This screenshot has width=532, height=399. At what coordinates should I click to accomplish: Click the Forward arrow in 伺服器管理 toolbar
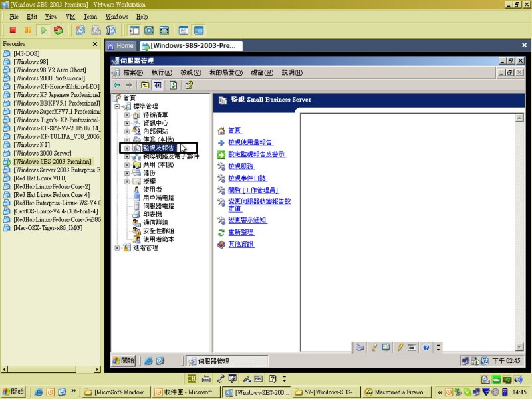[128, 85]
